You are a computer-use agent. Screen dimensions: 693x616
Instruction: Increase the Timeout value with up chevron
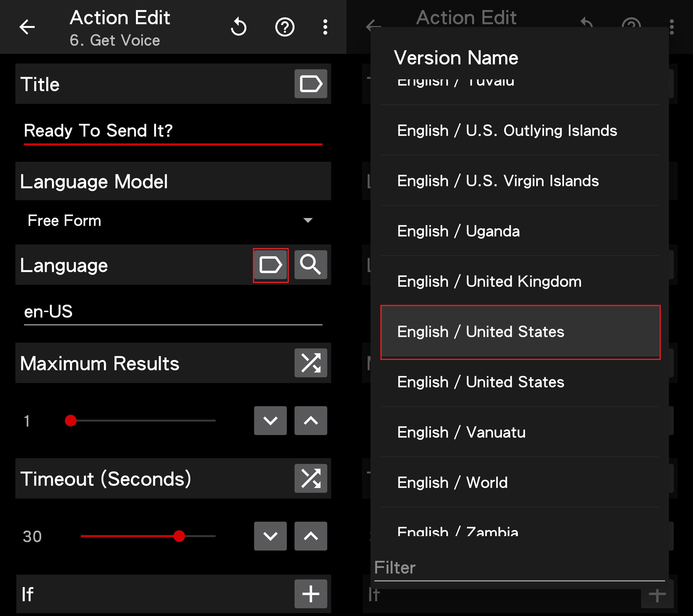pos(311,536)
